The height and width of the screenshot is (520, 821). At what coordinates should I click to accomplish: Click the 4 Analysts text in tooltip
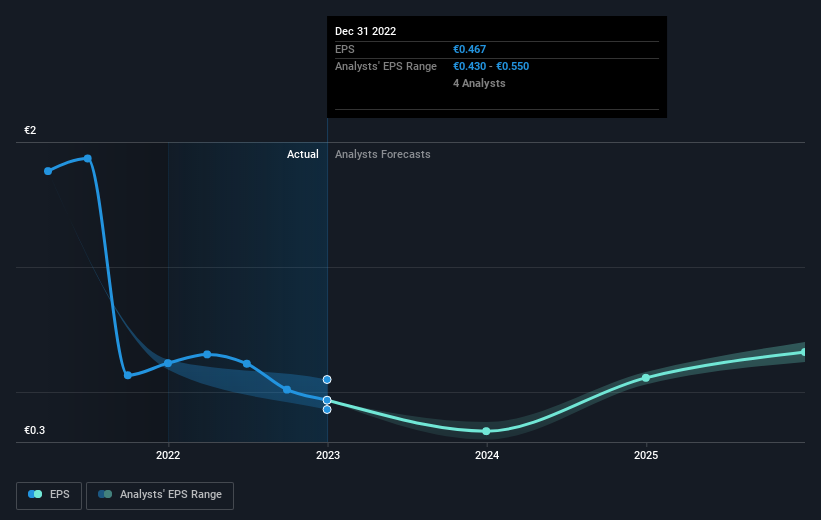[x=479, y=83]
